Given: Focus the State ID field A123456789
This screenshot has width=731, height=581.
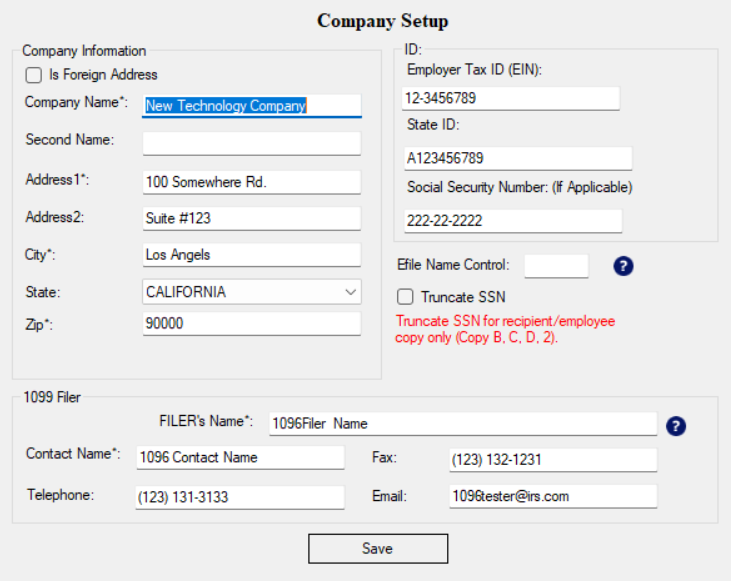Looking at the screenshot, I should (x=517, y=158).
